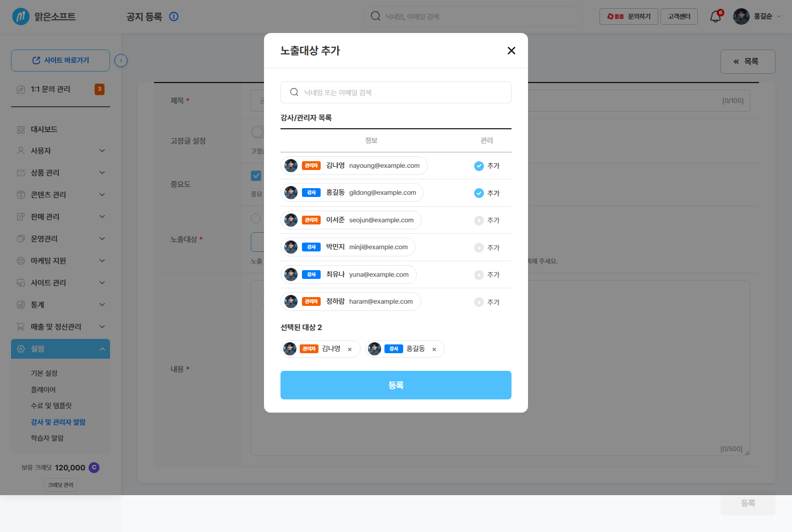
Task: Add 정하람 to the targets
Action: point(487,302)
